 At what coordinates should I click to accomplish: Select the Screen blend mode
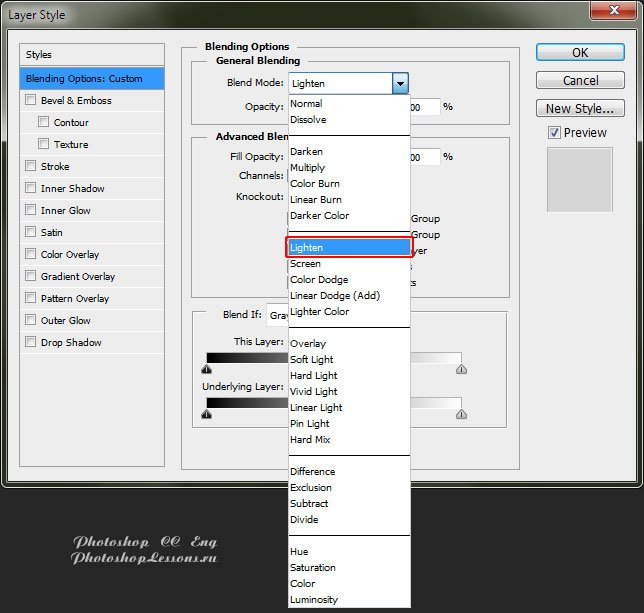point(305,264)
